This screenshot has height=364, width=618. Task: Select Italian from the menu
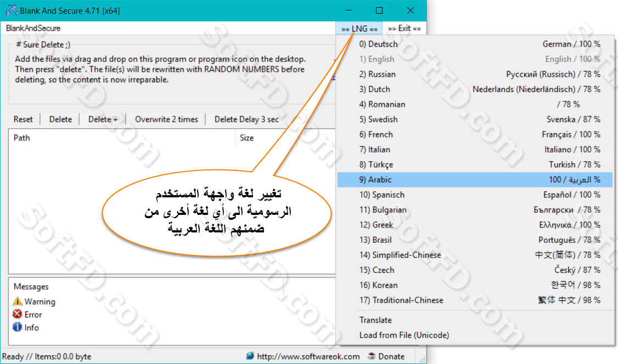(475, 150)
